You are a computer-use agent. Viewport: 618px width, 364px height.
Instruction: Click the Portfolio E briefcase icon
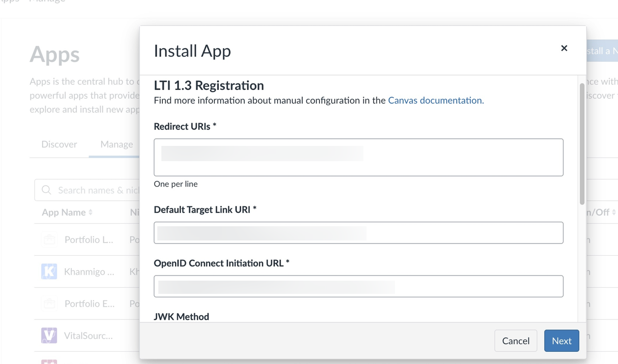tap(49, 304)
